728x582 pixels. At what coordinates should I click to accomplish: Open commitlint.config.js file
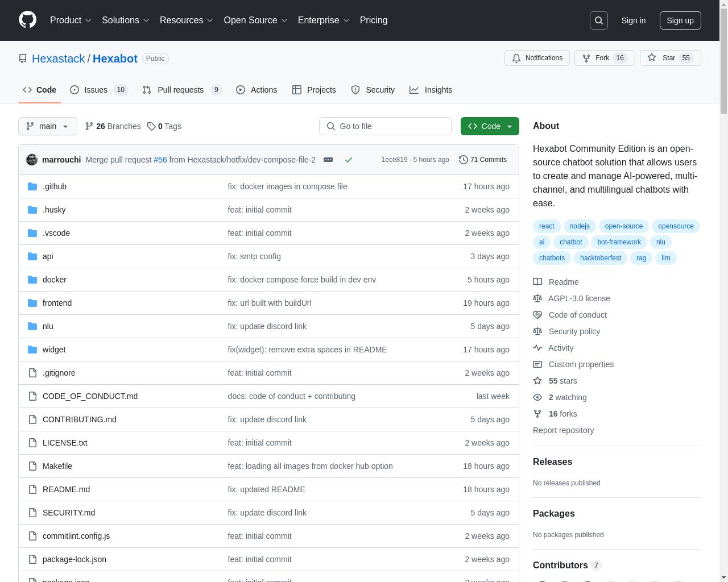point(76,536)
